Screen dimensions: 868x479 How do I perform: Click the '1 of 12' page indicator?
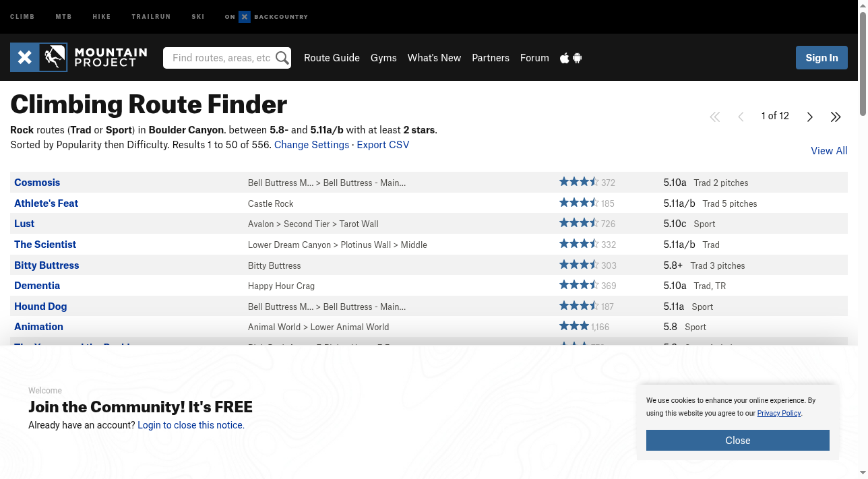[x=775, y=116]
